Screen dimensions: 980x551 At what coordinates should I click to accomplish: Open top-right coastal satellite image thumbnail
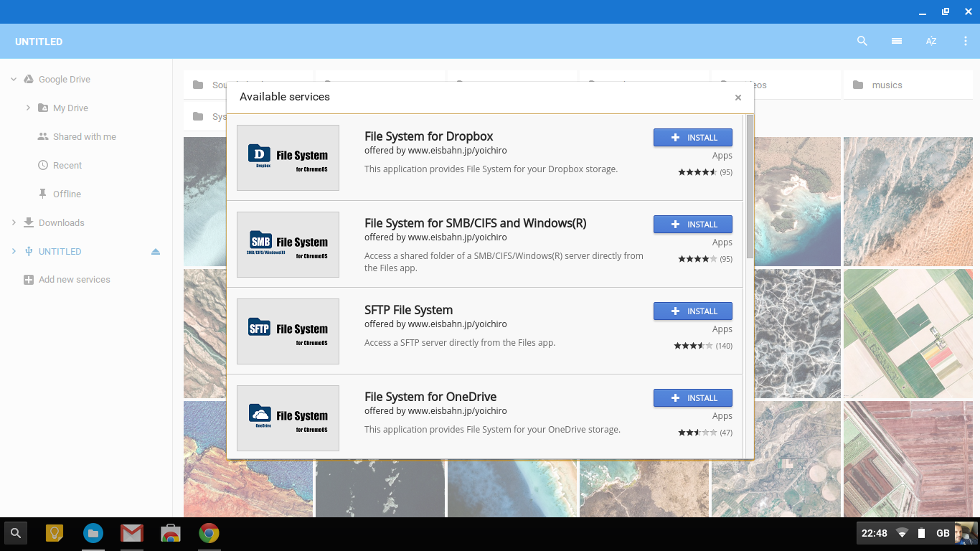point(908,202)
